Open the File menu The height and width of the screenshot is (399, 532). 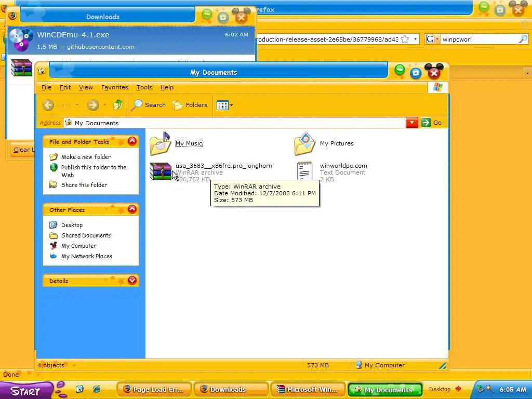tap(46, 87)
